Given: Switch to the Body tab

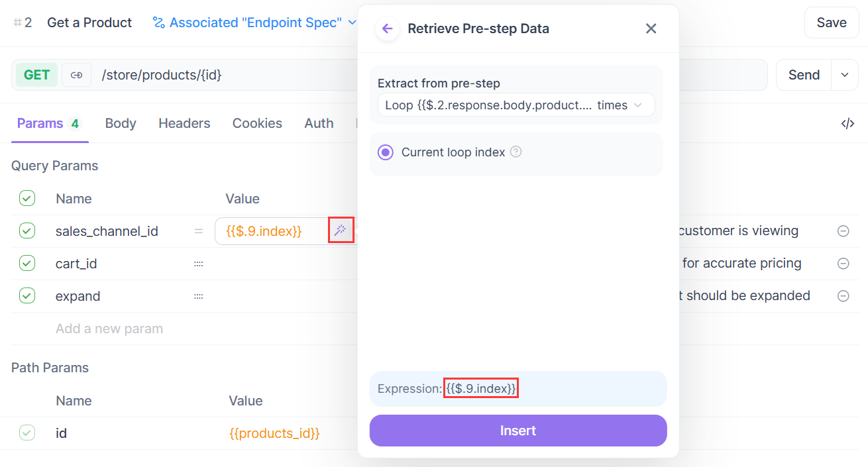Looking at the screenshot, I should click(x=121, y=123).
